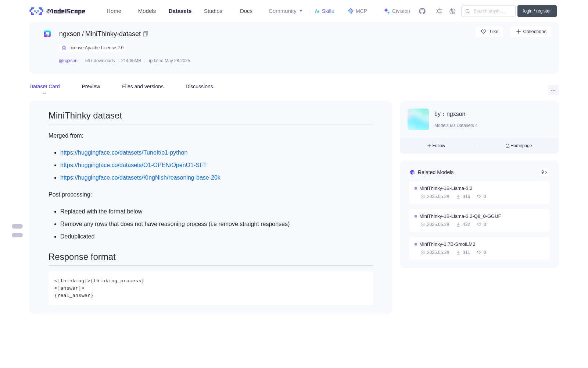Expand Related Models count 9 chevron
This screenshot has width=588, height=368.
(x=544, y=172)
